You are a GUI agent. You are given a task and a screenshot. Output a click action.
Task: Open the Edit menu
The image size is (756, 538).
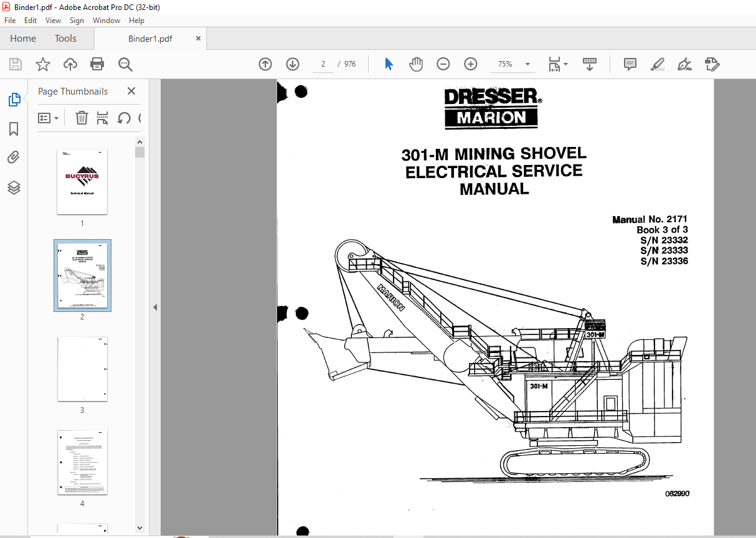coord(31,21)
